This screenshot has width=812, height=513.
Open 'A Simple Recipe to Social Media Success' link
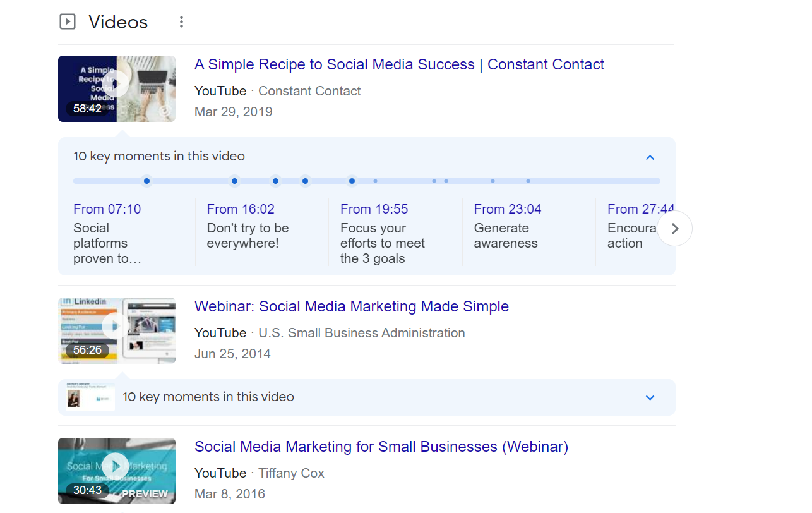[399, 64]
